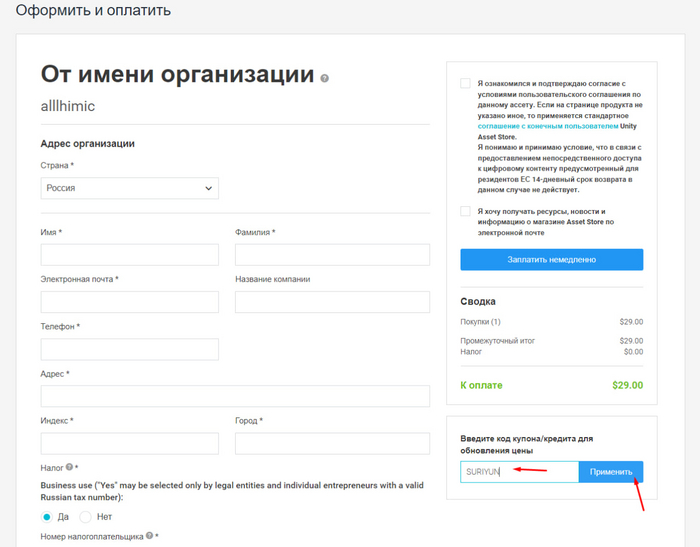
Task: Click the Электронная почта input field
Action: (x=129, y=302)
